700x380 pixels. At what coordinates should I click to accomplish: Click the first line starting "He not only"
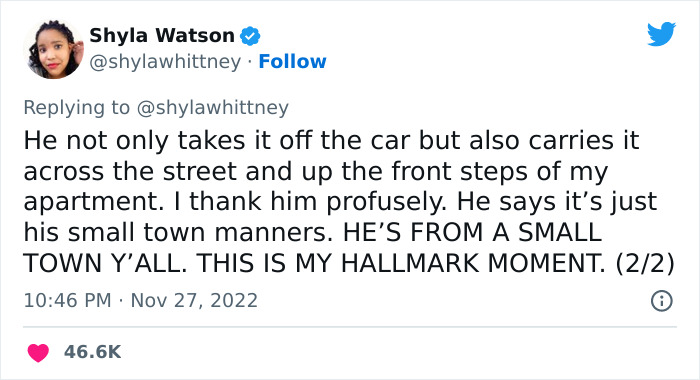pyautogui.click(x=331, y=140)
